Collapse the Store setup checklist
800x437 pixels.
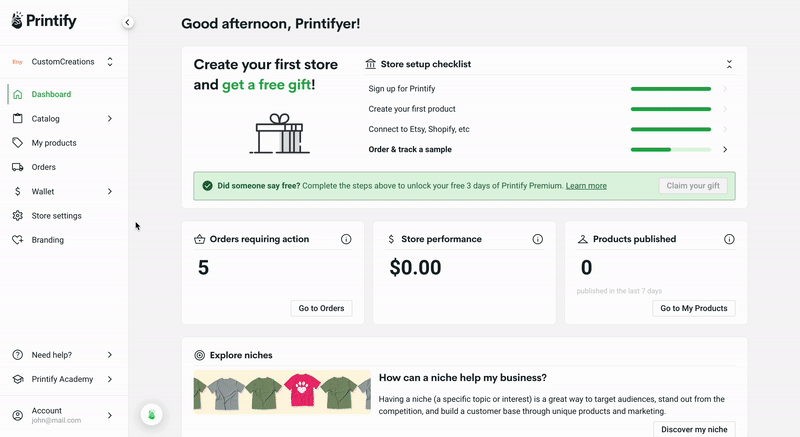point(729,64)
